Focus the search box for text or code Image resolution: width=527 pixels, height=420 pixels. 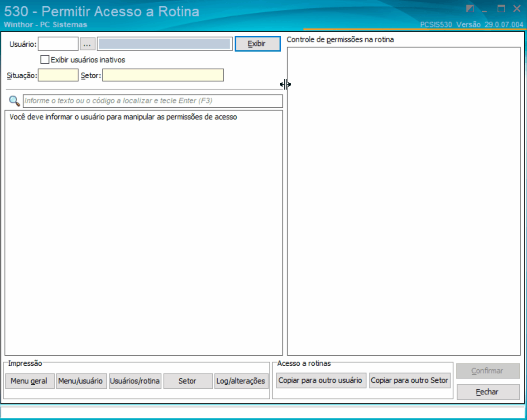point(153,101)
